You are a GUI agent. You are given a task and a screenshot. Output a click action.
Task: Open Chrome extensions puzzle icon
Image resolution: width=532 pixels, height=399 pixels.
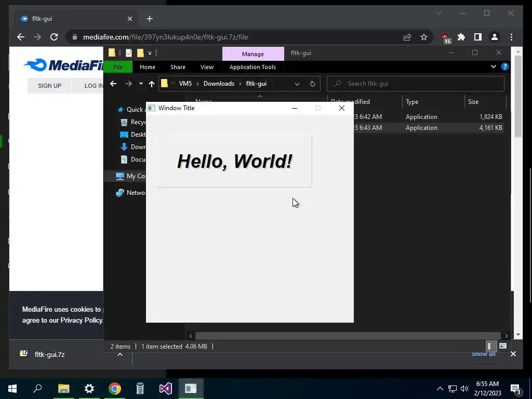click(461, 37)
